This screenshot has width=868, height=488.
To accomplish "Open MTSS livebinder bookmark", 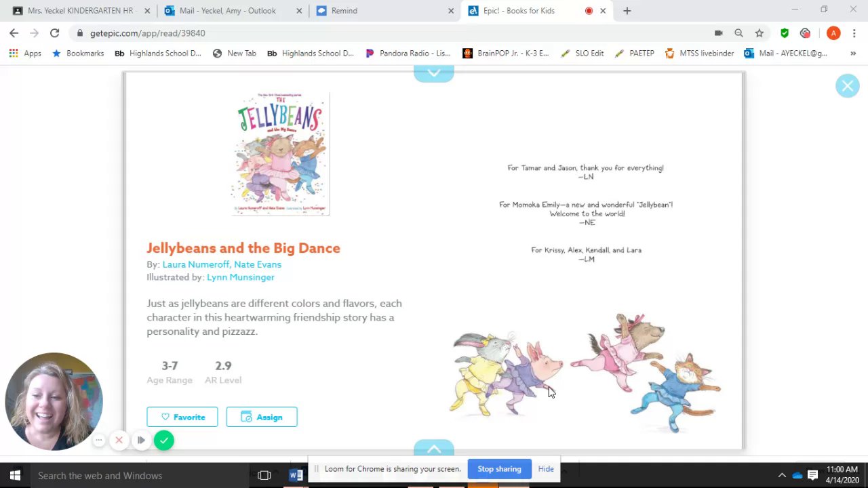I will [700, 53].
